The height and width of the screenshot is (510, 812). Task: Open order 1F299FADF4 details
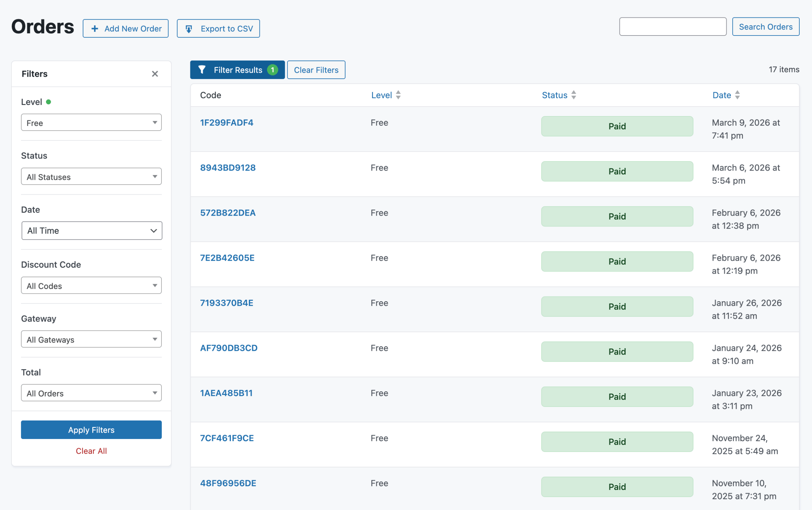click(226, 122)
